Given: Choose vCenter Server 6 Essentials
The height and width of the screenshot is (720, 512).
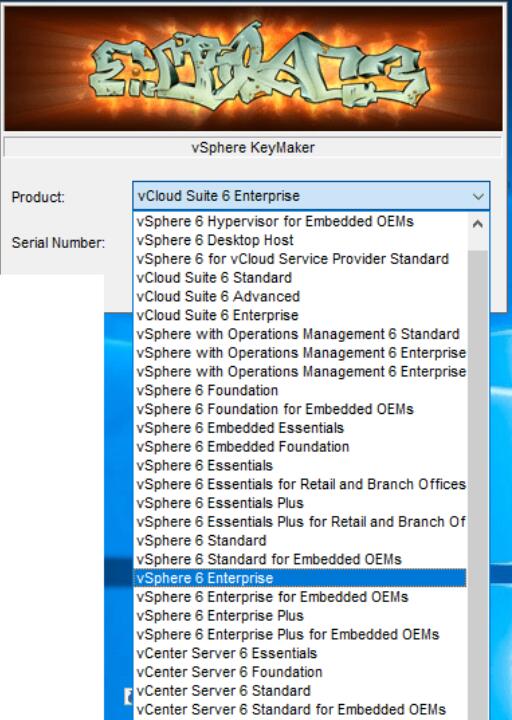Looking at the screenshot, I should tap(300, 653).
